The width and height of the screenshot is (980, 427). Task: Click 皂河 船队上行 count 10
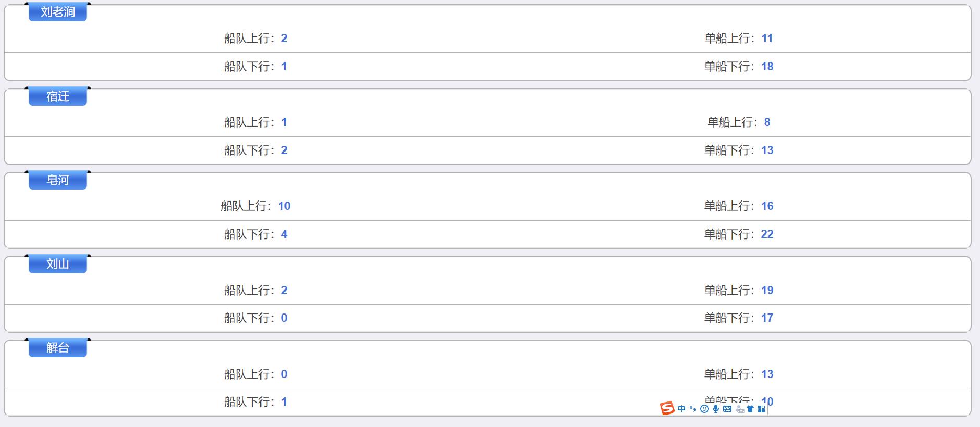click(284, 206)
